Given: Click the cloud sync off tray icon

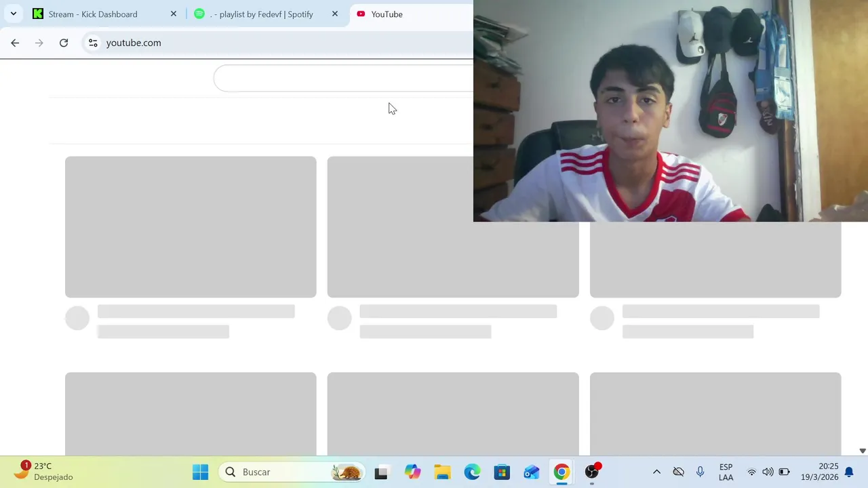Looking at the screenshot, I should 678,472.
